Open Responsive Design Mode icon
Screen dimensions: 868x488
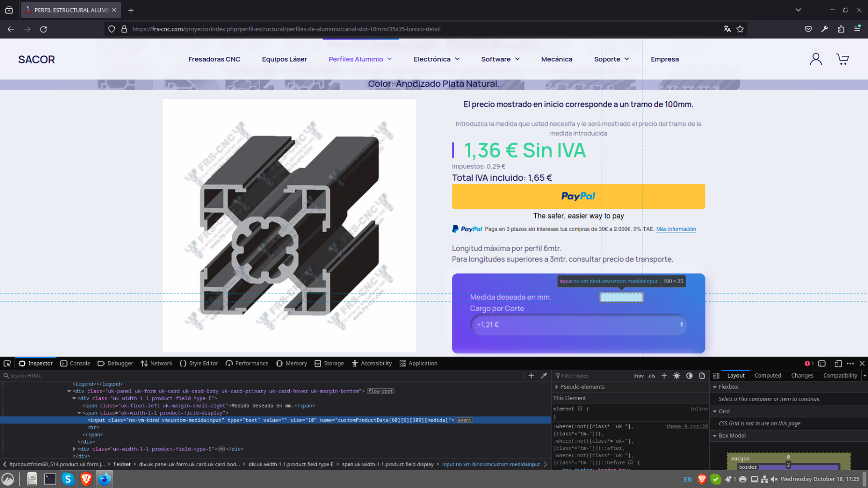pos(838,364)
